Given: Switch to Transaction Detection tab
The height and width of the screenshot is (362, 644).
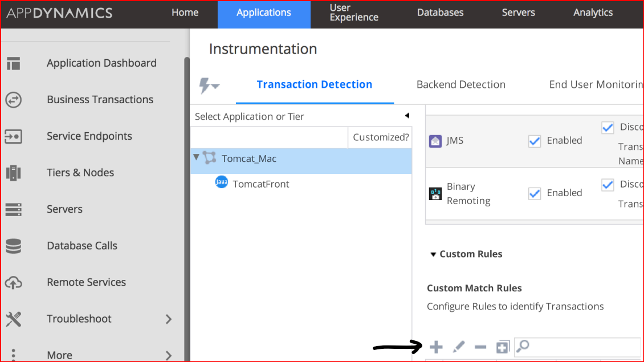Looking at the screenshot, I should coord(315,84).
